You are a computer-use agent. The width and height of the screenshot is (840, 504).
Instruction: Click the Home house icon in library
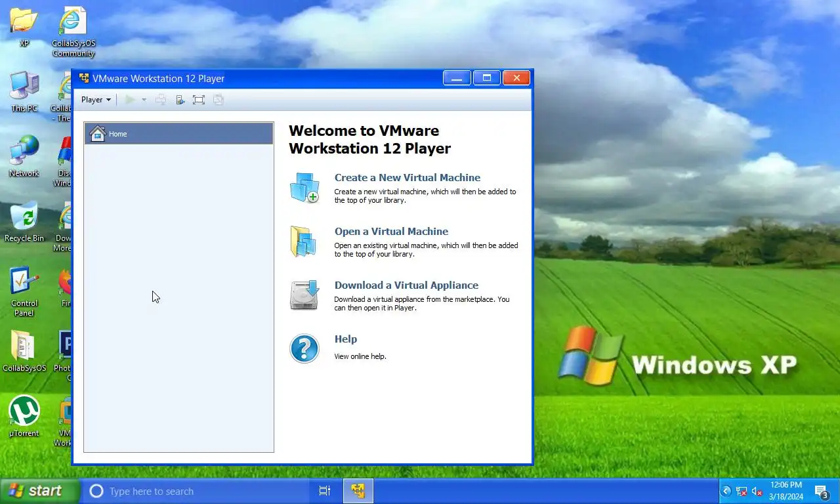pos(98,134)
